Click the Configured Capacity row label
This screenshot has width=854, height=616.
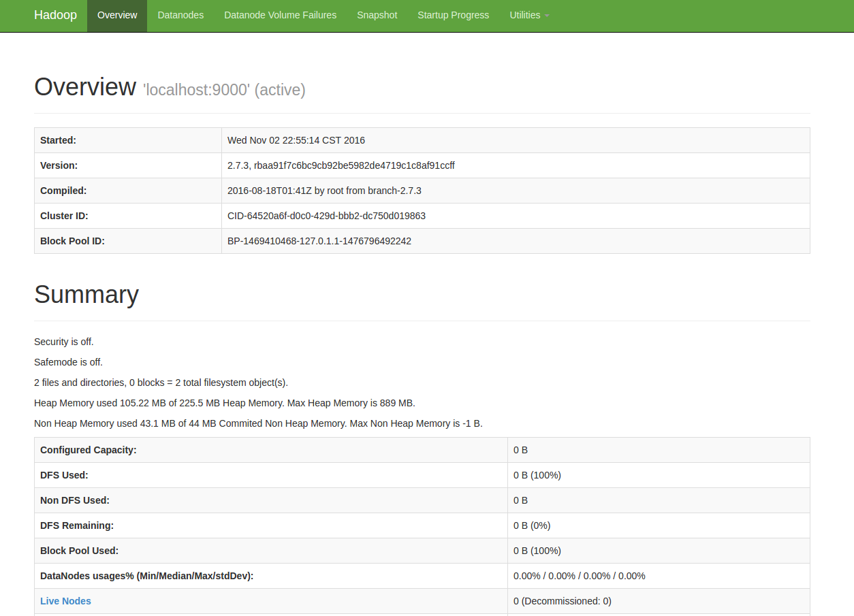click(x=88, y=450)
